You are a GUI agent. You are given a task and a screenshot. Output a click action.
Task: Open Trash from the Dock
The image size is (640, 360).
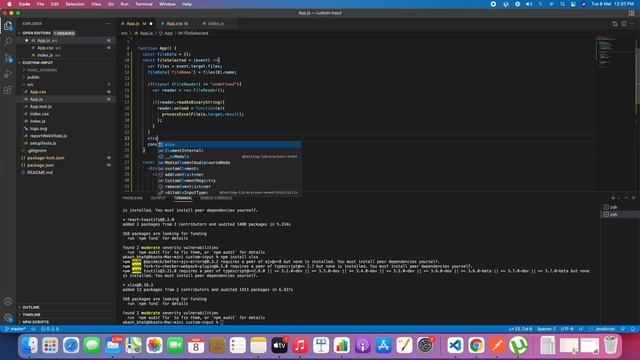tap(611, 345)
